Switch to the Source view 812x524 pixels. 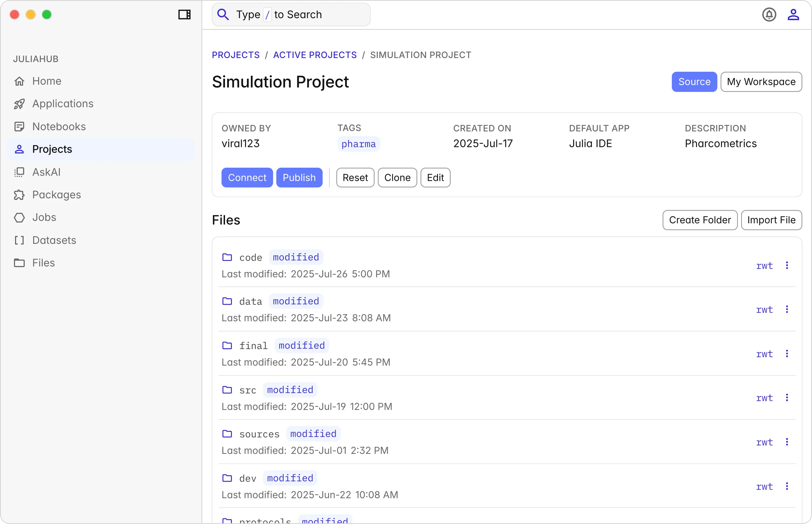(694, 82)
